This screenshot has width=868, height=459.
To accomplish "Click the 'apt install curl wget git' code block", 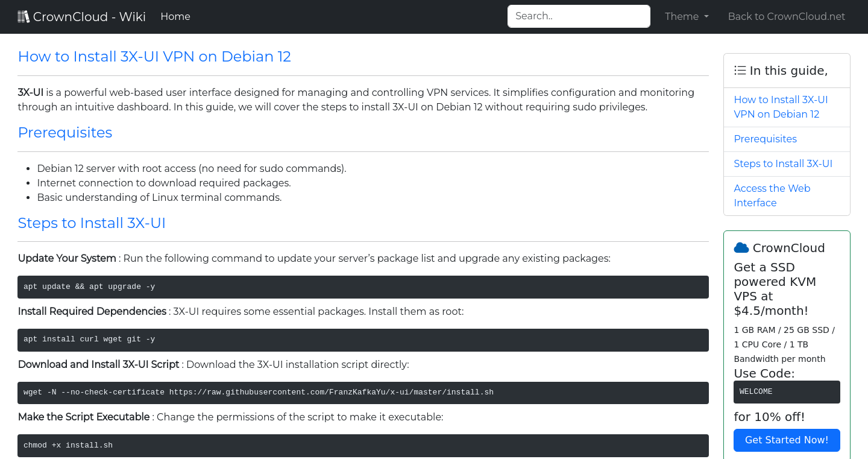I will tap(362, 340).
